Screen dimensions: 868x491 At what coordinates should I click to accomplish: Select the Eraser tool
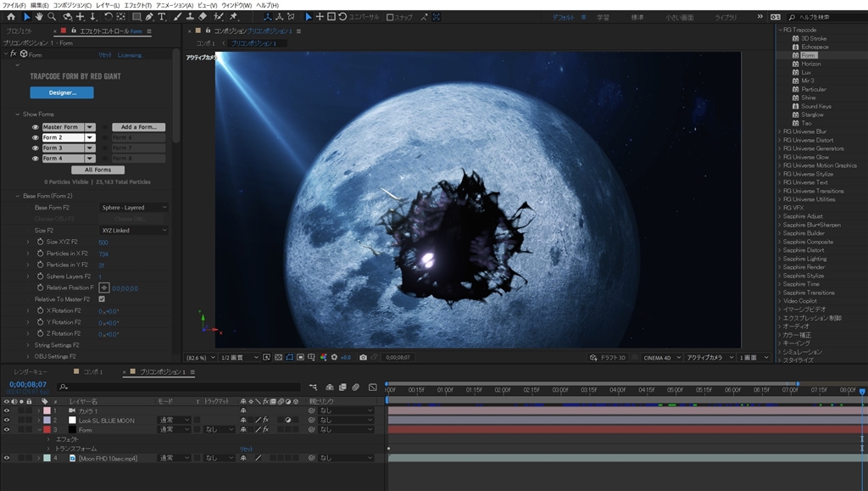click(203, 17)
